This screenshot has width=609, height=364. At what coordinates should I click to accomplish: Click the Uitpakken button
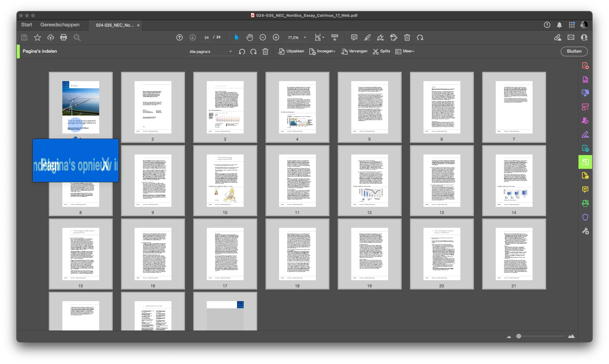click(291, 51)
